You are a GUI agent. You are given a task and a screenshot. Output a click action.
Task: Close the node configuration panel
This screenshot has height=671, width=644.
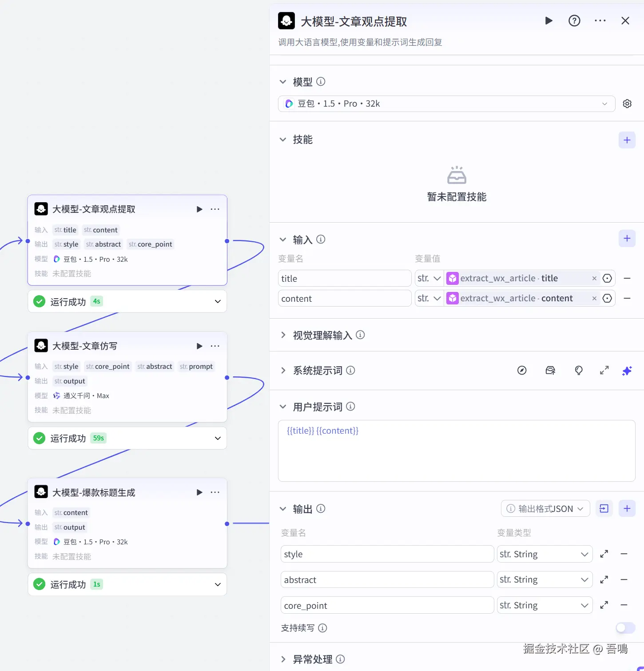tap(625, 20)
